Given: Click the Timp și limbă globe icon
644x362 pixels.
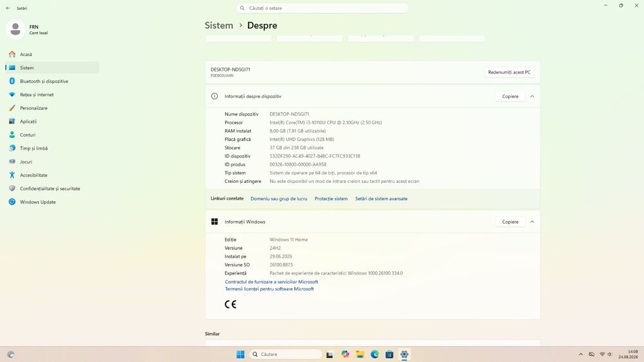Looking at the screenshot, I should (x=12, y=148).
